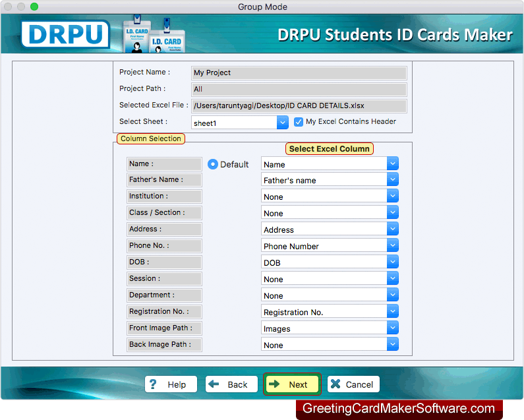Click the Father's Name : label box

pos(164,180)
